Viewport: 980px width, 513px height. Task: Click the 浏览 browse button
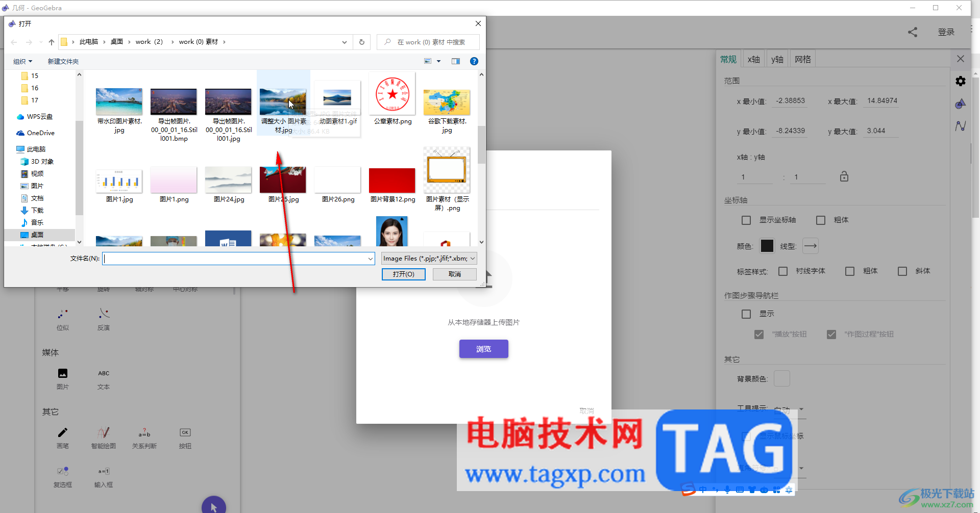[484, 349]
